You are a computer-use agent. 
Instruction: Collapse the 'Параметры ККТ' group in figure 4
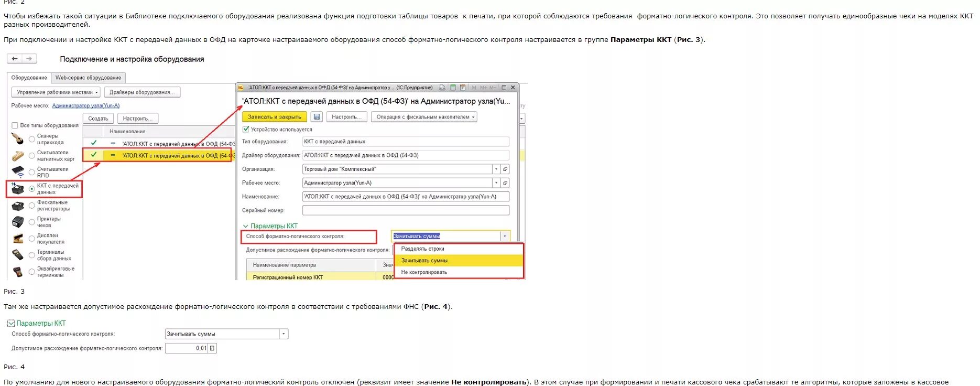[x=10, y=323]
